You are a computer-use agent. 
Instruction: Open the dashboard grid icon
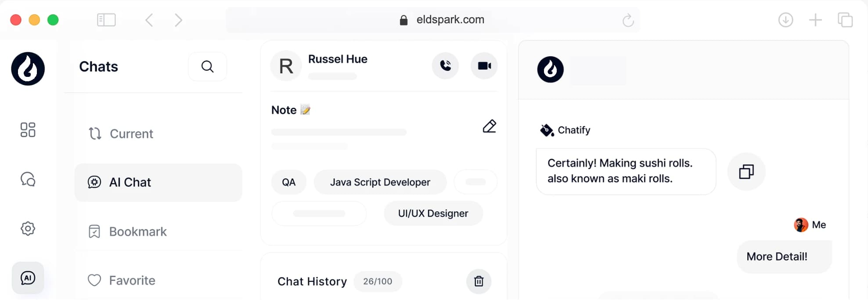click(x=28, y=130)
